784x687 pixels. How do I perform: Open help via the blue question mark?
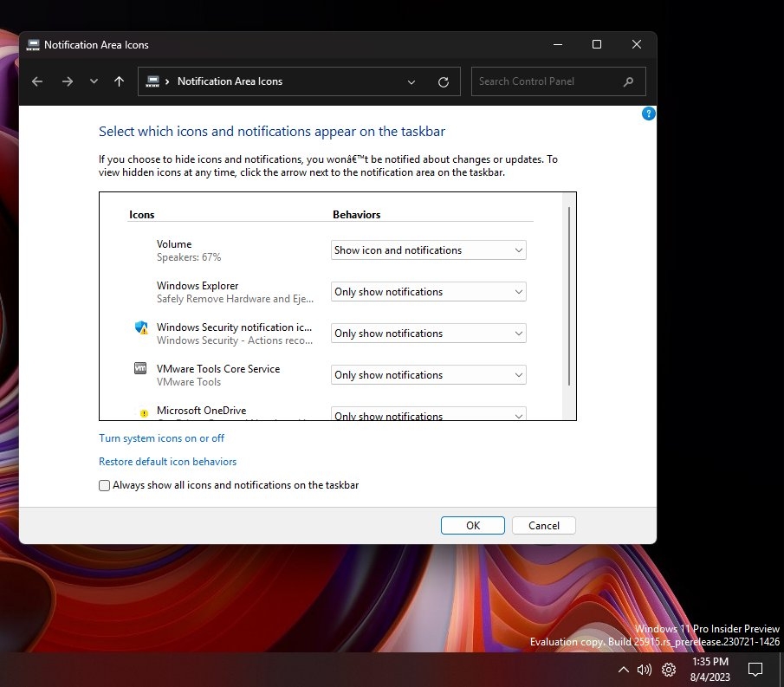click(648, 114)
